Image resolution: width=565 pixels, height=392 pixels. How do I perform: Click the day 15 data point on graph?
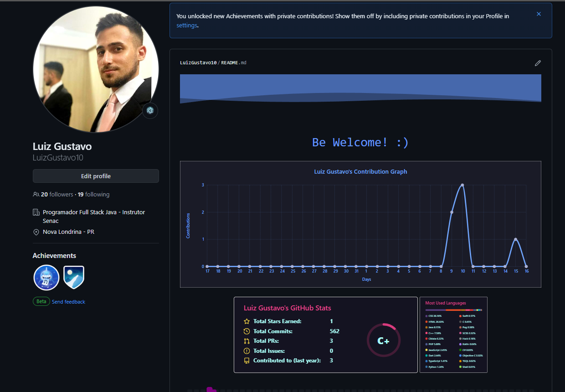click(515, 239)
